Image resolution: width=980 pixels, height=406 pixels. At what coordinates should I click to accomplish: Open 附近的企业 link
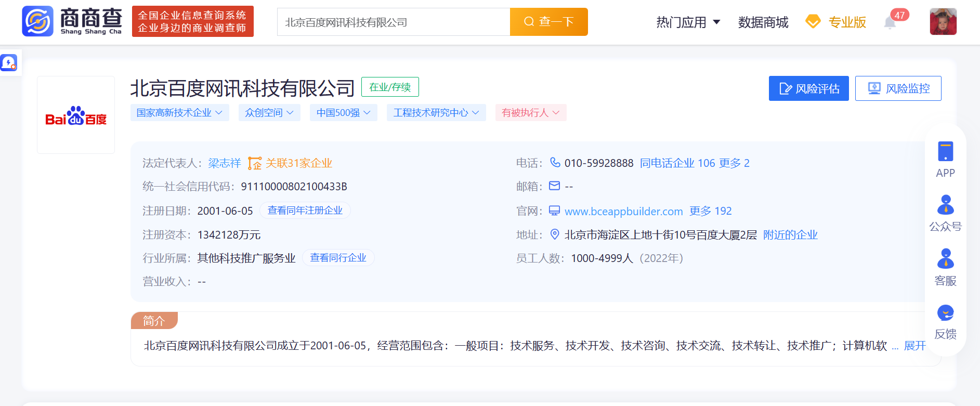[790, 235]
